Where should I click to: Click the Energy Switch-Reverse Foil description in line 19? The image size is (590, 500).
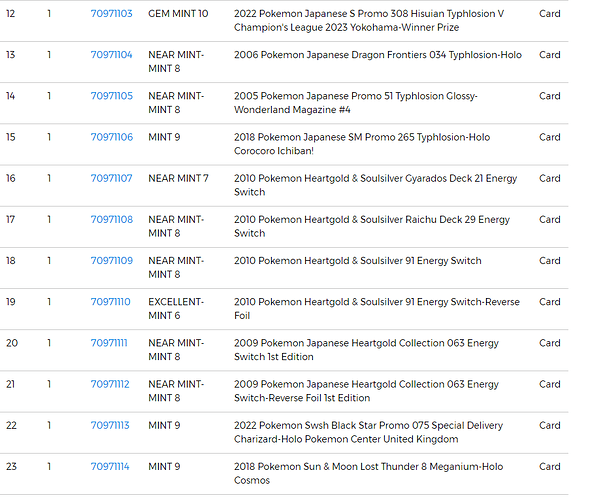377,309
